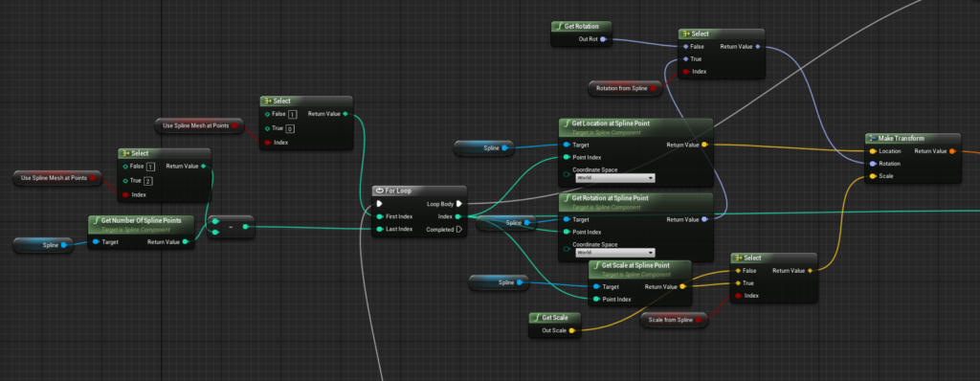980x381 pixels.
Task: Open Coordinate Space dropdown on Get Rotation at Spline Point
Action: coord(614,253)
